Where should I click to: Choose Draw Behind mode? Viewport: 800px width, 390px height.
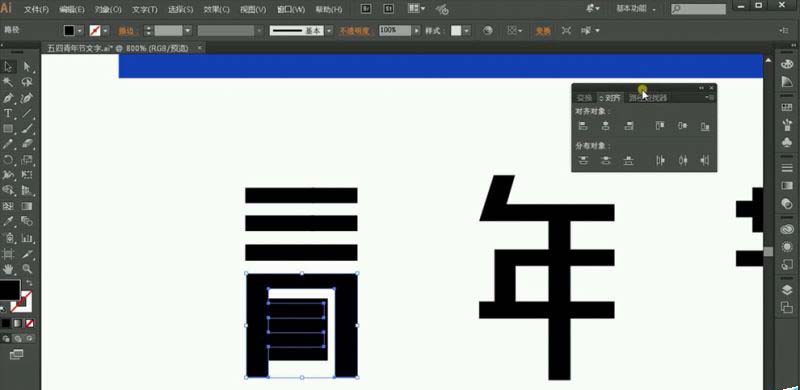18,338
